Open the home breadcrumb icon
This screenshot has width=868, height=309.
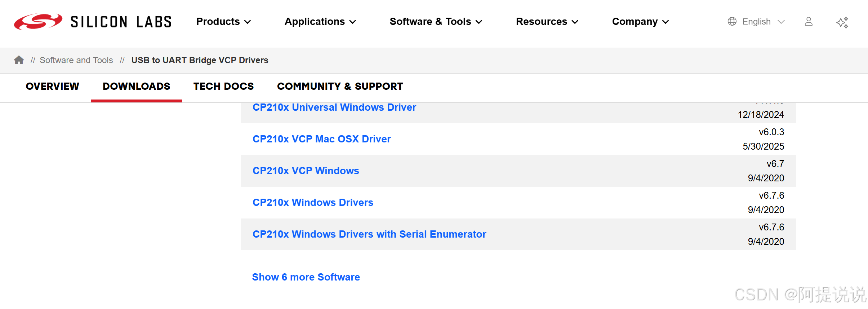coord(19,60)
